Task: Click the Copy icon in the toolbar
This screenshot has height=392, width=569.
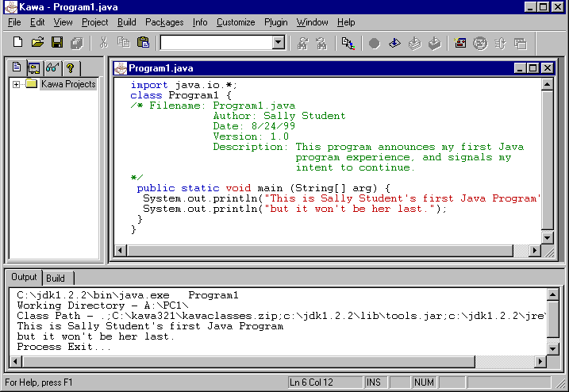Action: 123,43
